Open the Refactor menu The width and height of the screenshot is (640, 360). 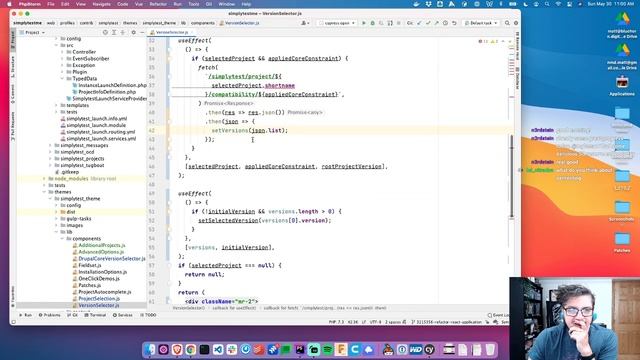(158, 4)
